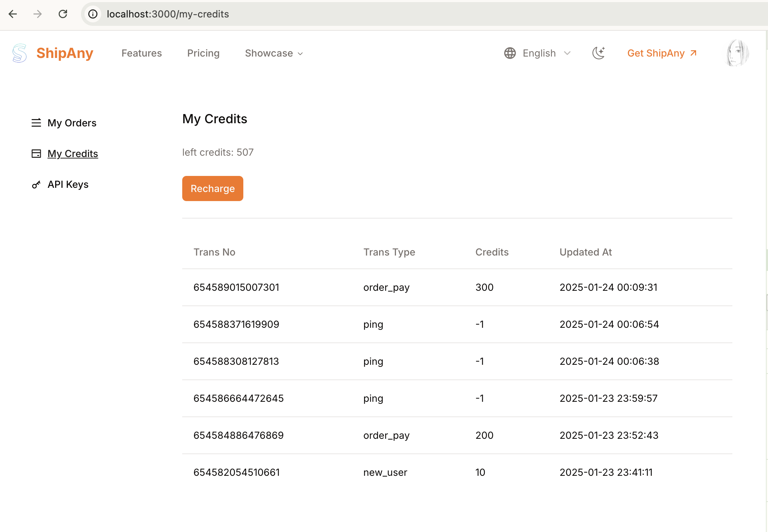Screen dimensions: 768x532
Task: Click transaction number 654589015007301
Action: (236, 287)
